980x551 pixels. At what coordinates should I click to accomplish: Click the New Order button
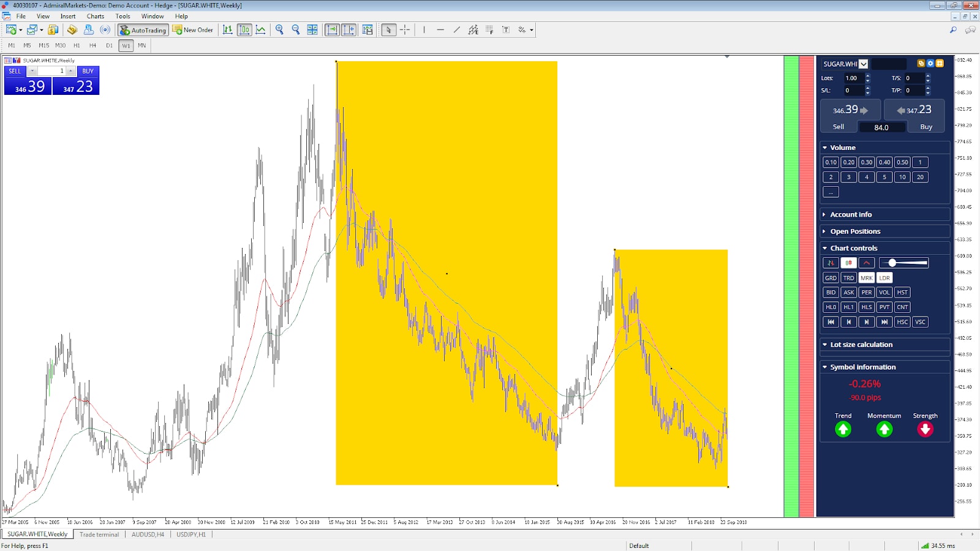[x=193, y=29]
